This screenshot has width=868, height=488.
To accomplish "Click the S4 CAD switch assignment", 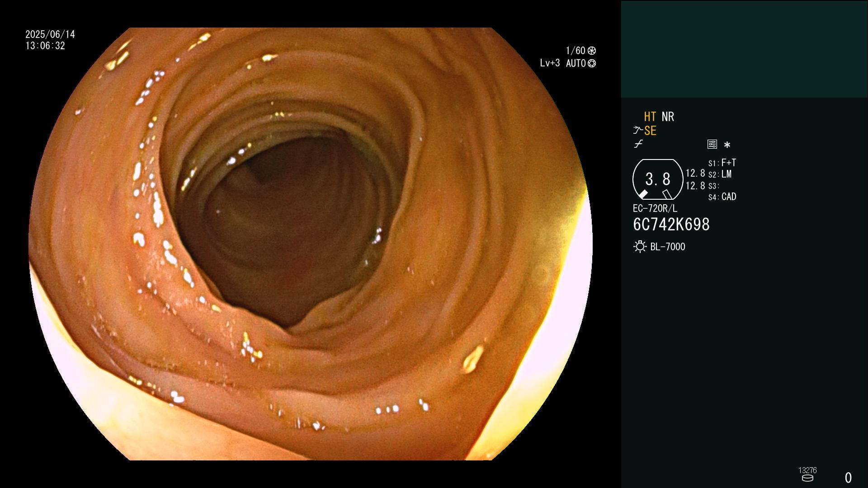I will [x=722, y=197].
